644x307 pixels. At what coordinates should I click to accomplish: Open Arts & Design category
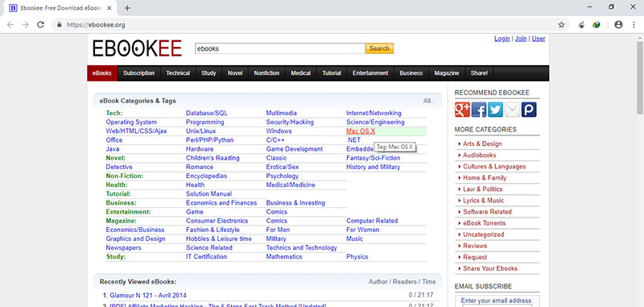tap(482, 144)
